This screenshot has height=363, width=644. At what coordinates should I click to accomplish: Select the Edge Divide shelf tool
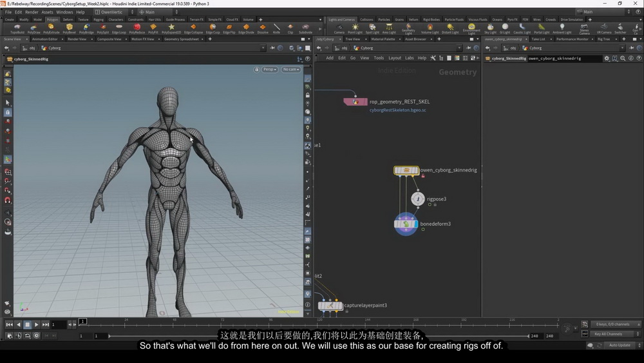pyautogui.click(x=246, y=29)
